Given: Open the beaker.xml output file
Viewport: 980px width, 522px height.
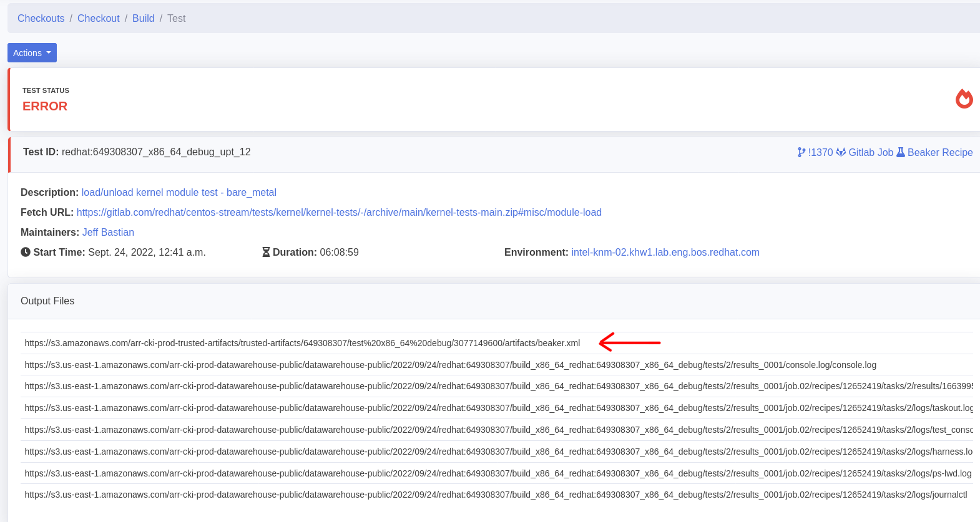Looking at the screenshot, I should pos(302,343).
